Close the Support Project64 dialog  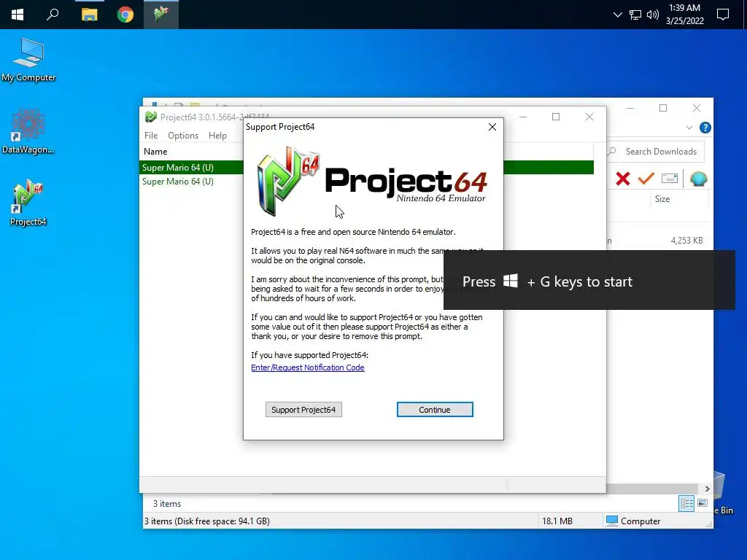492,127
